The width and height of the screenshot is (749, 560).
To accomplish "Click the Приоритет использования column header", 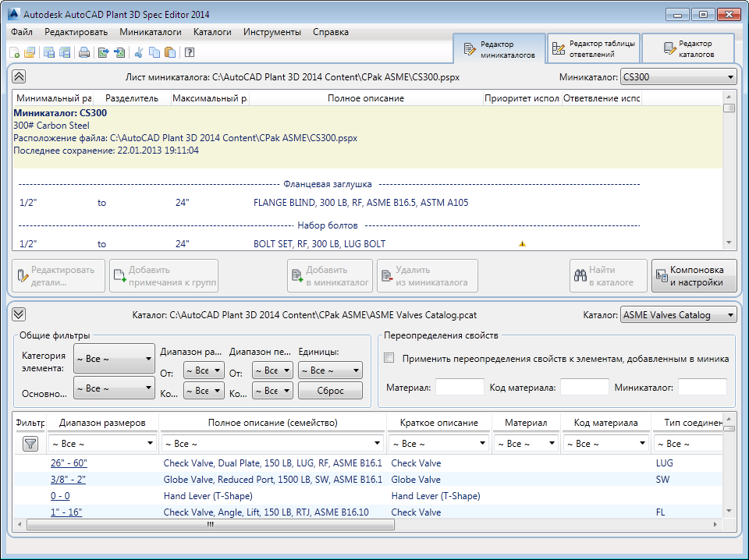I will click(522, 98).
